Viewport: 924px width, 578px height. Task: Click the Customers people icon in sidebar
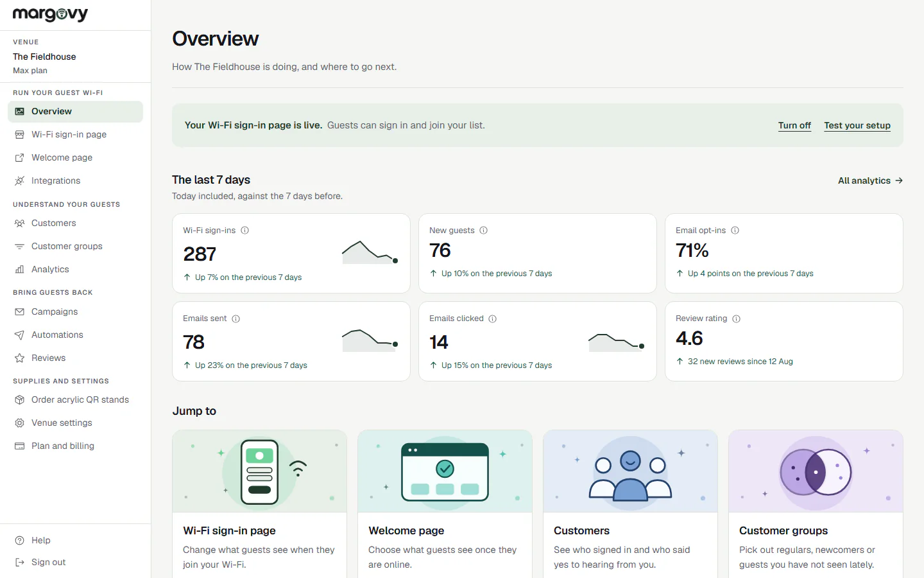20,223
